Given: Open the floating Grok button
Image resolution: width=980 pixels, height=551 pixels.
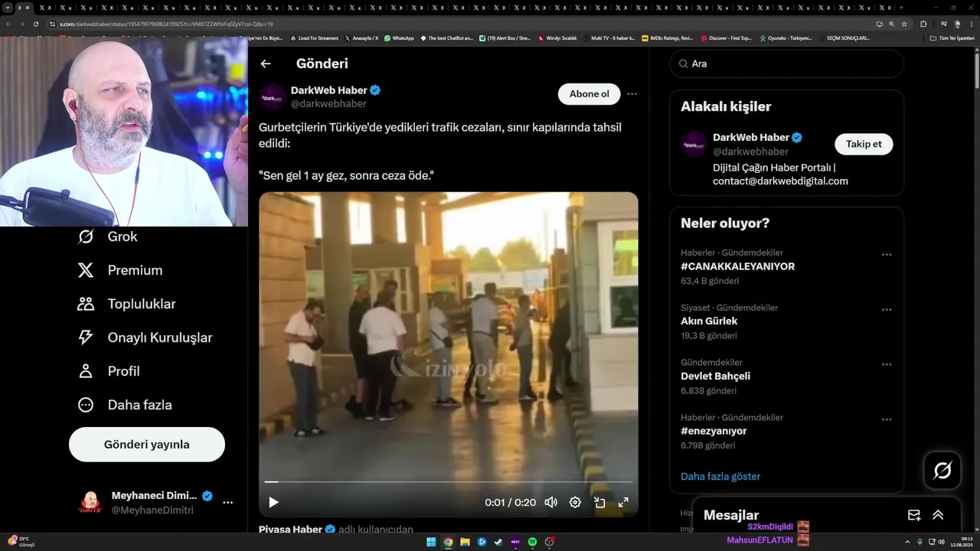Looking at the screenshot, I should point(942,471).
